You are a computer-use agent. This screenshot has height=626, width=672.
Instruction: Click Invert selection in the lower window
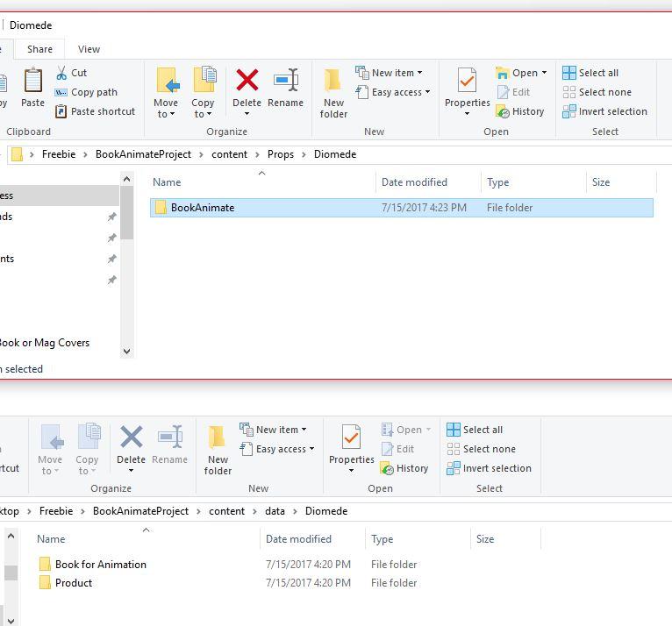[x=489, y=468]
